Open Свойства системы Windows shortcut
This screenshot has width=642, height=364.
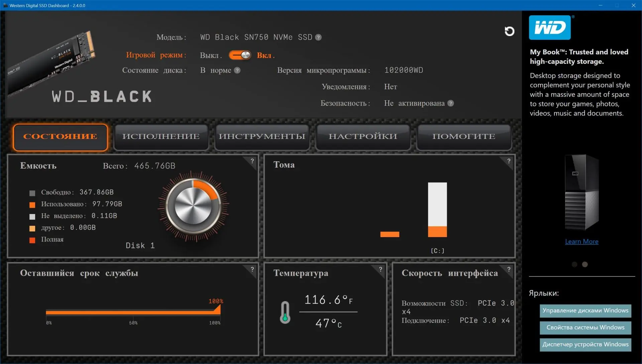pyautogui.click(x=585, y=328)
